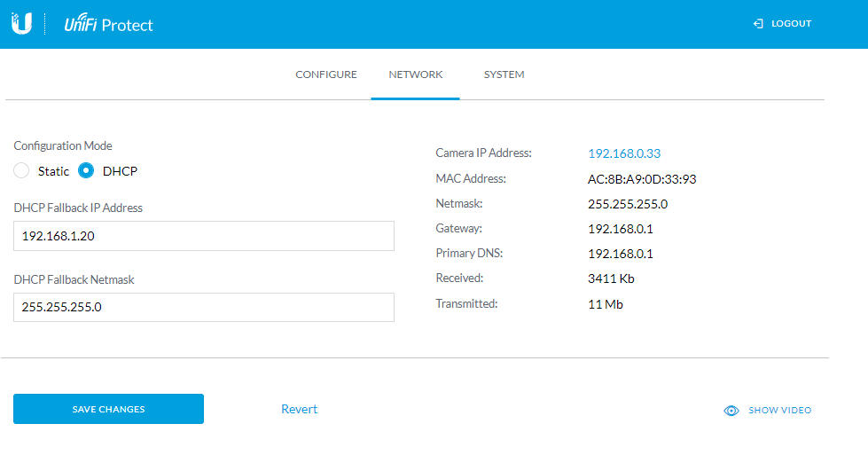Screen dimensions: 868x455
Task: Click the Primary DNS value 192.168.0.1
Action: coord(621,254)
